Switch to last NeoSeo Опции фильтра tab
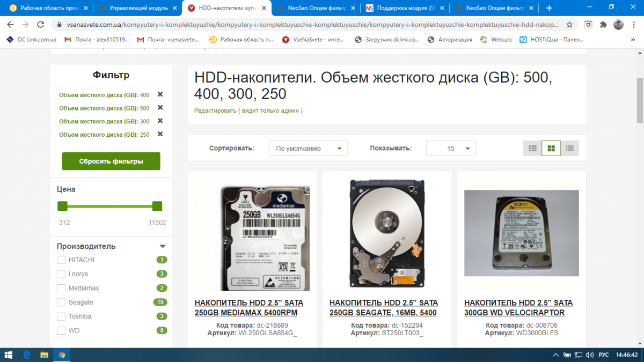 pyautogui.click(x=494, y=8)
